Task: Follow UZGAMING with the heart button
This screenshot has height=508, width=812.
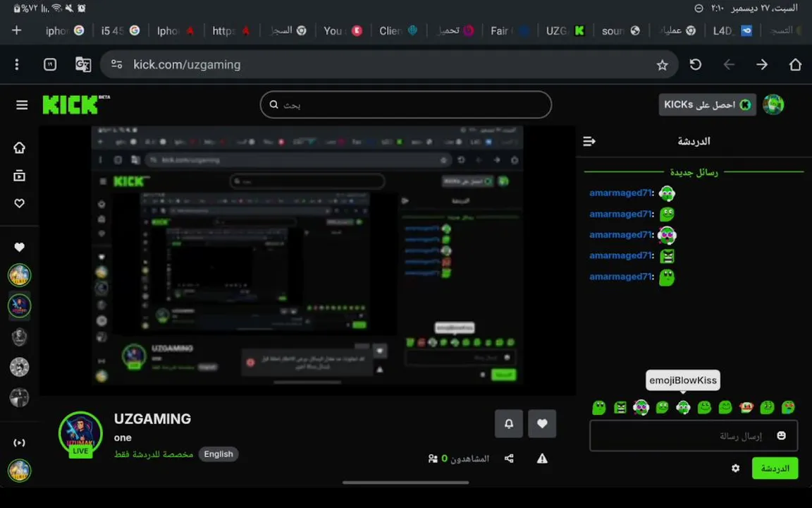Action: pos(542,423)
